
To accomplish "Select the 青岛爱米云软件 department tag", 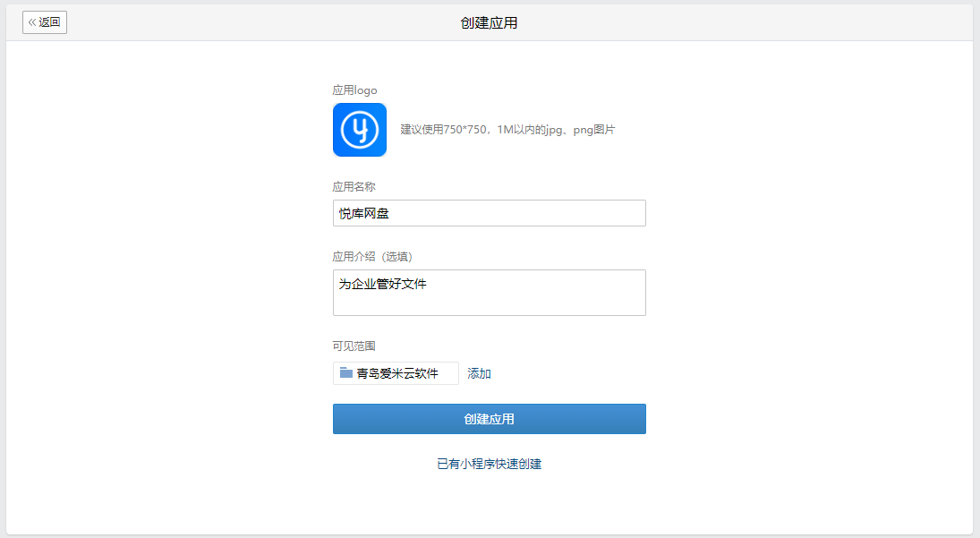I will click(x=396, y=373).
